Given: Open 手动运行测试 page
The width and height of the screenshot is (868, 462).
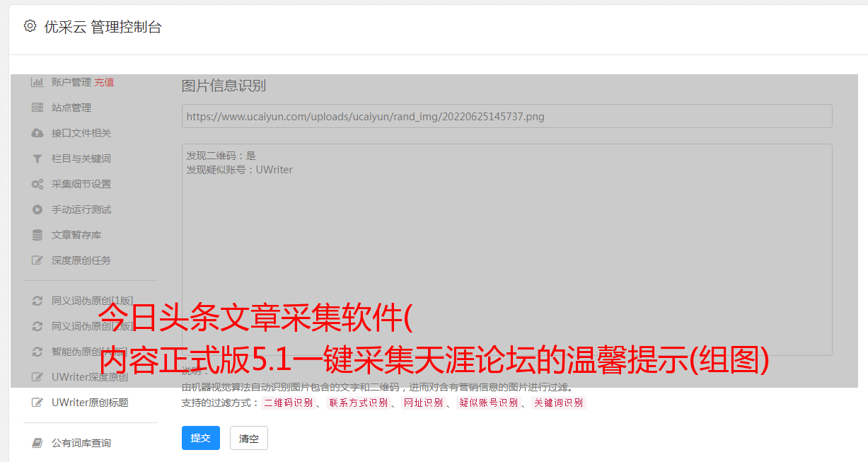Looking at the screenshot, I should pyautogui.click(x=81, y=209).
